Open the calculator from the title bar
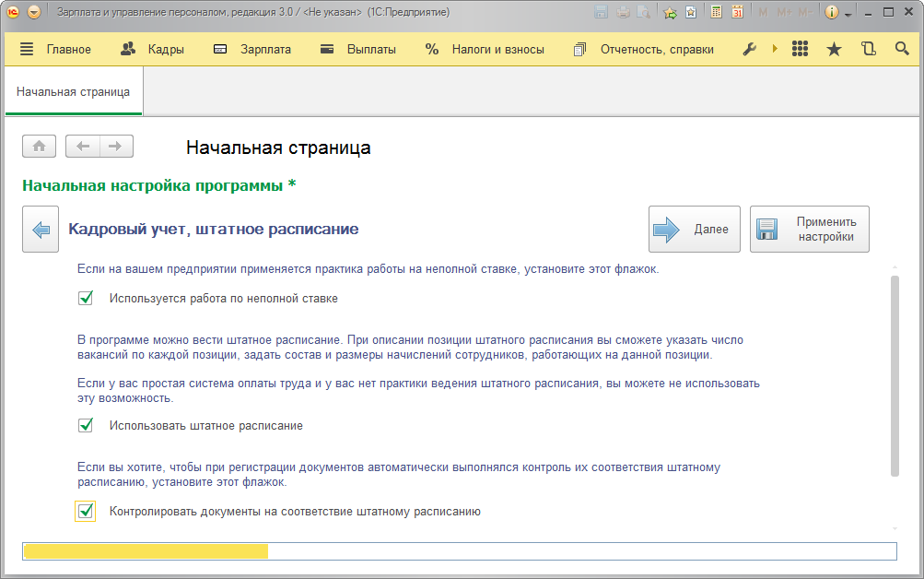The width and height of the screenshot is (924, 579). click(717, 13)
